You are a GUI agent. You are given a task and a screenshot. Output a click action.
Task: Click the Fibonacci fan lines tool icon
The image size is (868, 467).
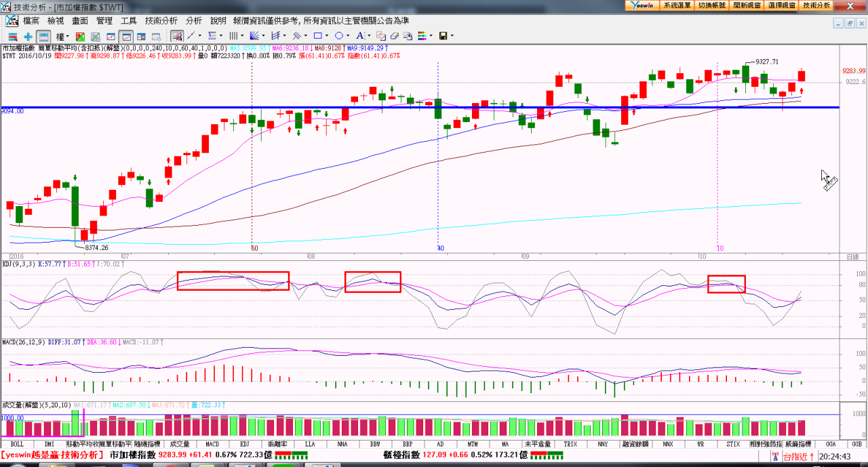(x=254, y=36)
